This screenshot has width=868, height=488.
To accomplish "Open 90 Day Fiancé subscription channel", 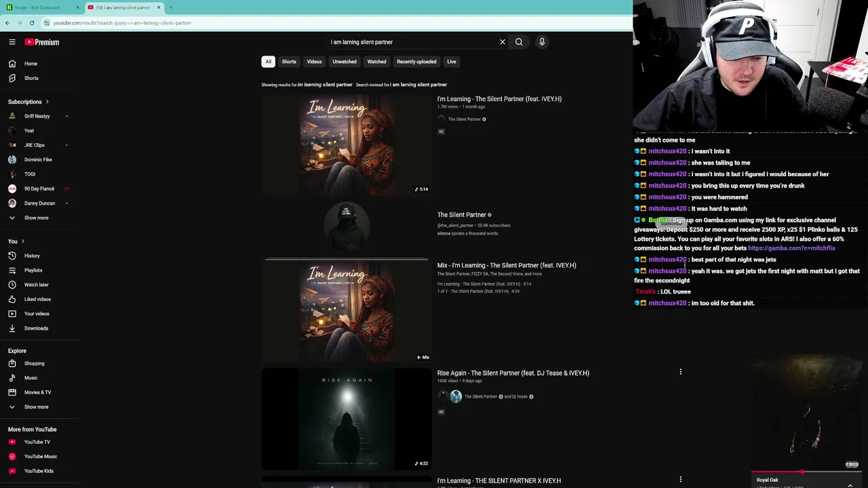I will coord(39,188).
